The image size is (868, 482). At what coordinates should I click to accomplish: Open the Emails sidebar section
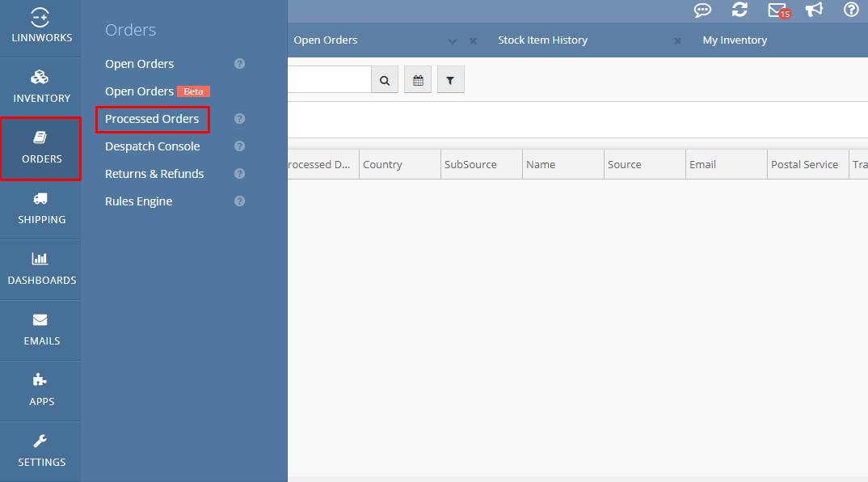(40, 330)
